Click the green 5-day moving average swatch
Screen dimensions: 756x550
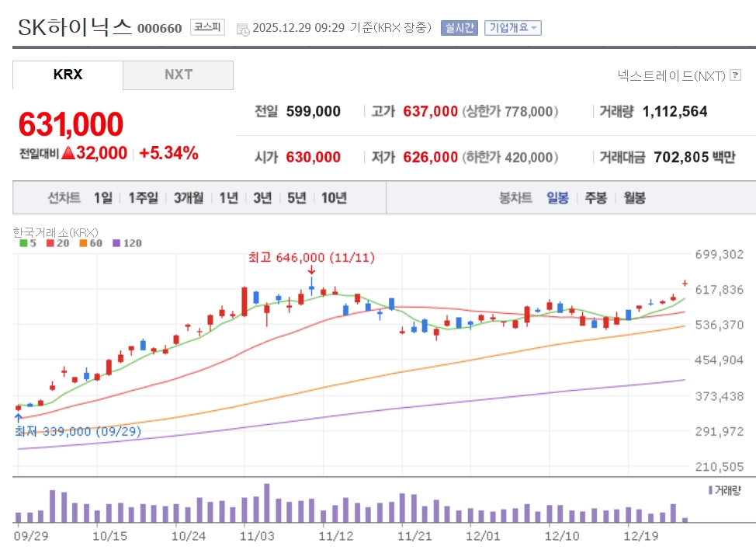23,243
